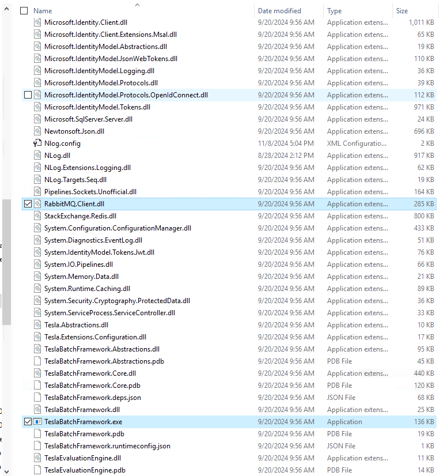Click the 8/28/2024 2:12 PM date
Viewport: 448px width, 476px height.
tap(286, 156)
